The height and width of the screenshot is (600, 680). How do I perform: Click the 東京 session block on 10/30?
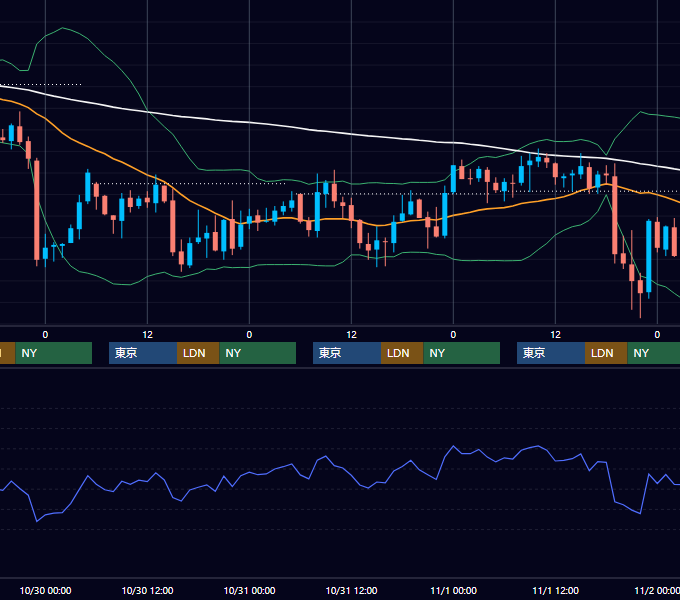pos(143,353)
